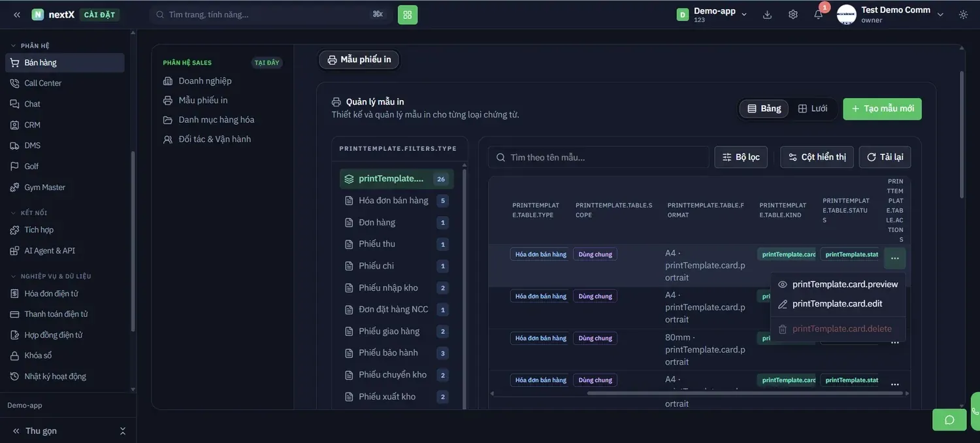Viewport: 980px width, 443px height.
Task: Open Khóa sổ page
Action: (65, 355)
